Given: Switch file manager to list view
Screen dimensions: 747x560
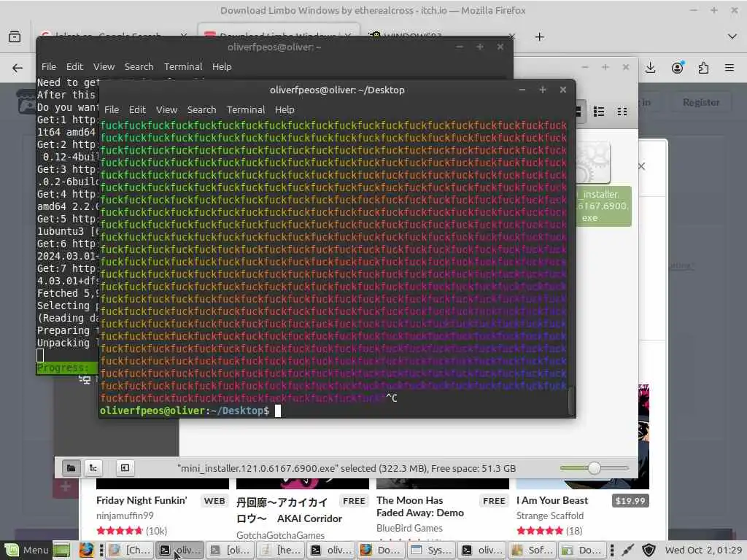Looking at the screenshot, I should point(599,112).
